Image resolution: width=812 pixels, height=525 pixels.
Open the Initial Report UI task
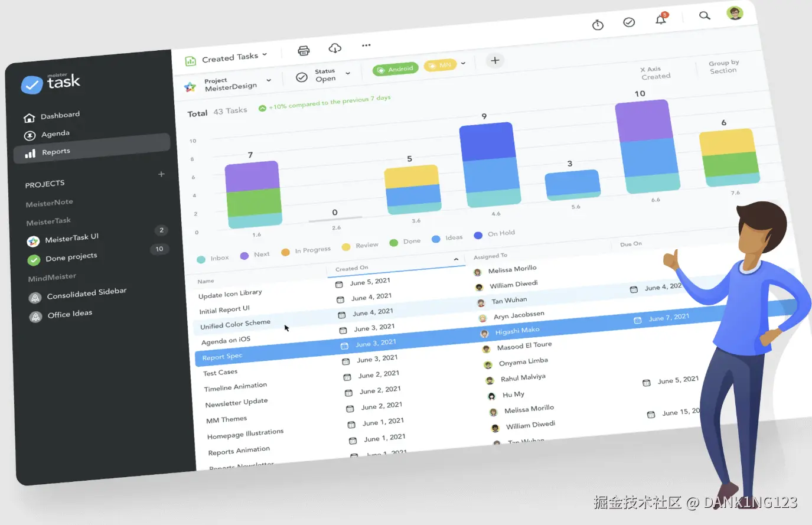pos(224,309)
